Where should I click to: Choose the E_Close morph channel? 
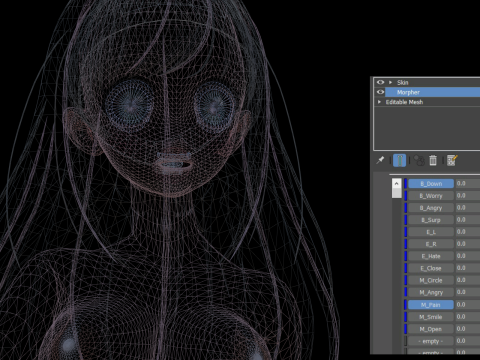[x=431, y=268]
